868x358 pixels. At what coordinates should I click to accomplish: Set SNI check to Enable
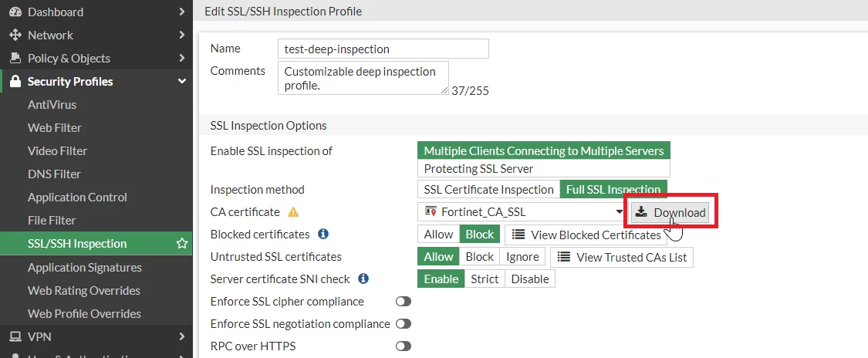(441, 279)
